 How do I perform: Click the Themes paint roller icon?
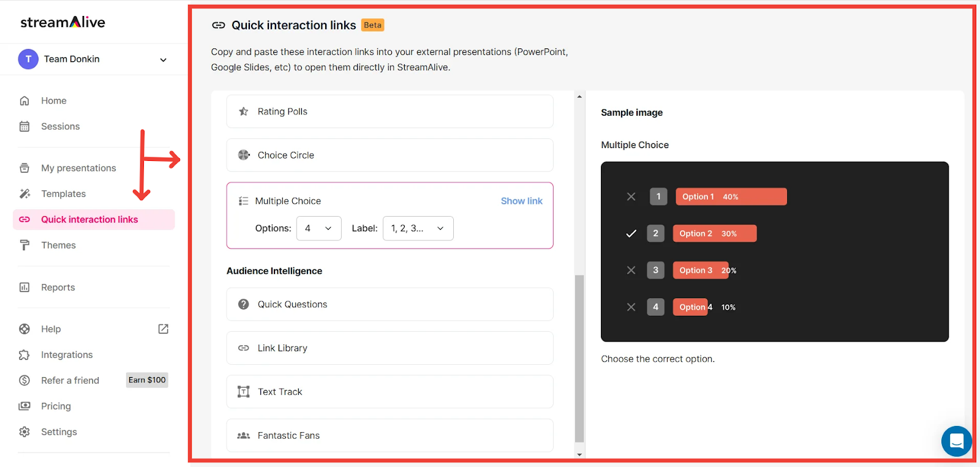click(24, 245)
